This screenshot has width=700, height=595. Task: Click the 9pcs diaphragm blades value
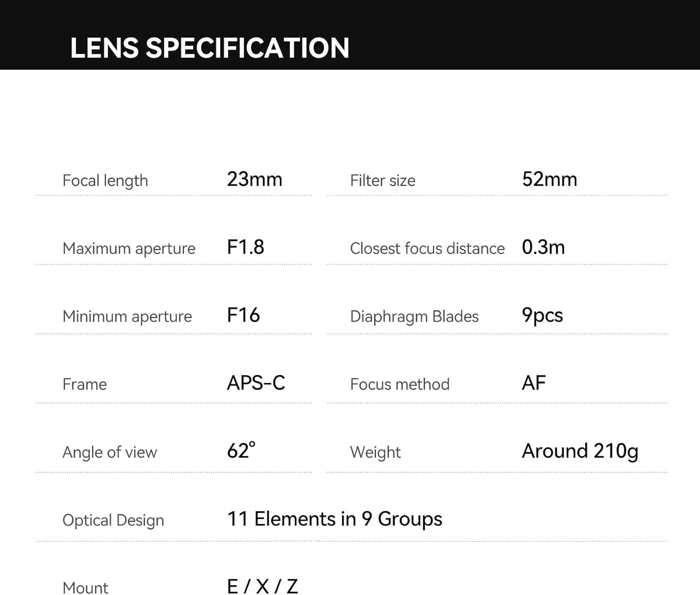pyautogui.click(x=542, y=316)
